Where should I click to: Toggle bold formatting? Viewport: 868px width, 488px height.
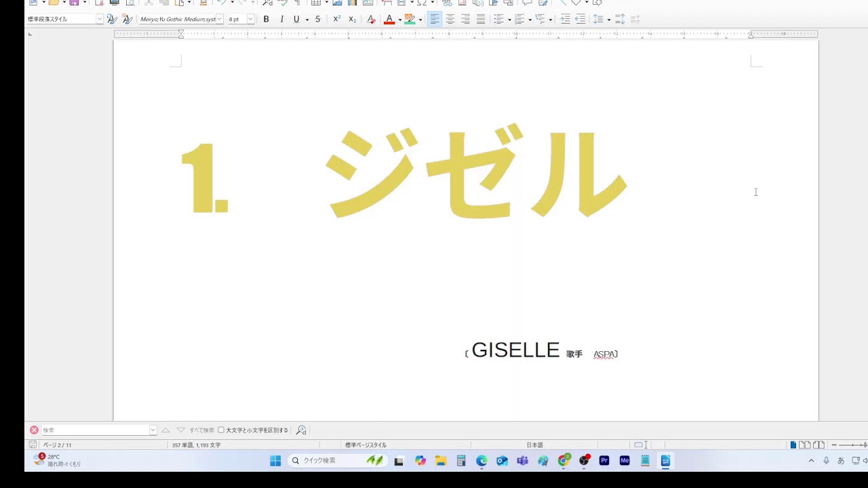(x=266, y=19)
